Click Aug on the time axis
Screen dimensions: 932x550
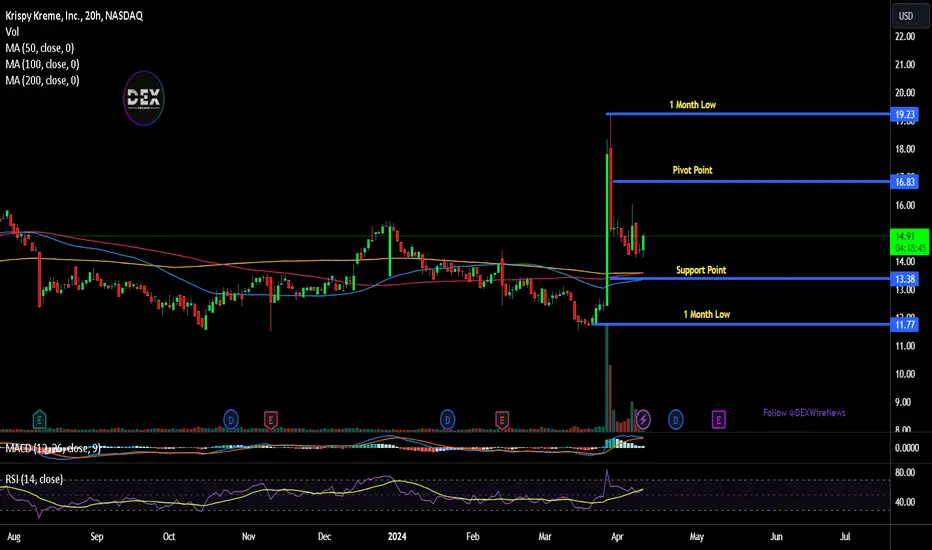point(13,536)
